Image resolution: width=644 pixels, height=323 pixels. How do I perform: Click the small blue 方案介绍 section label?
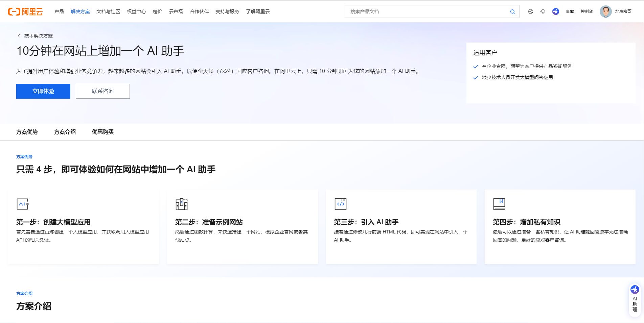tap(24, 294)
